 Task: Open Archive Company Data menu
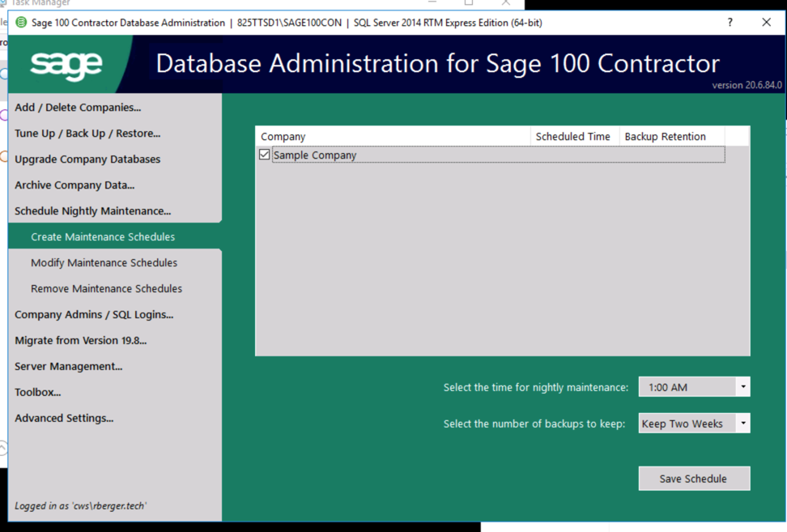74,185
